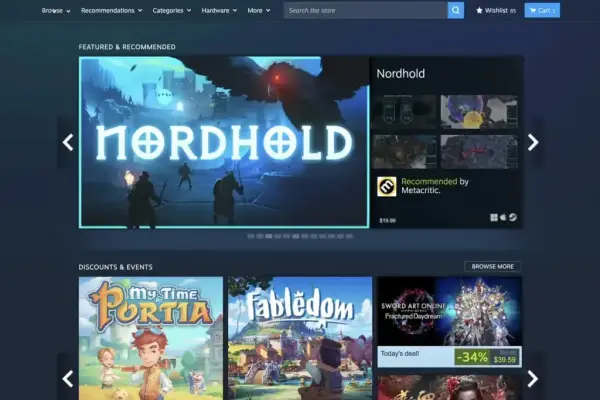Expand the More menu
Viewport: 600px width, 400px height.
259,11
